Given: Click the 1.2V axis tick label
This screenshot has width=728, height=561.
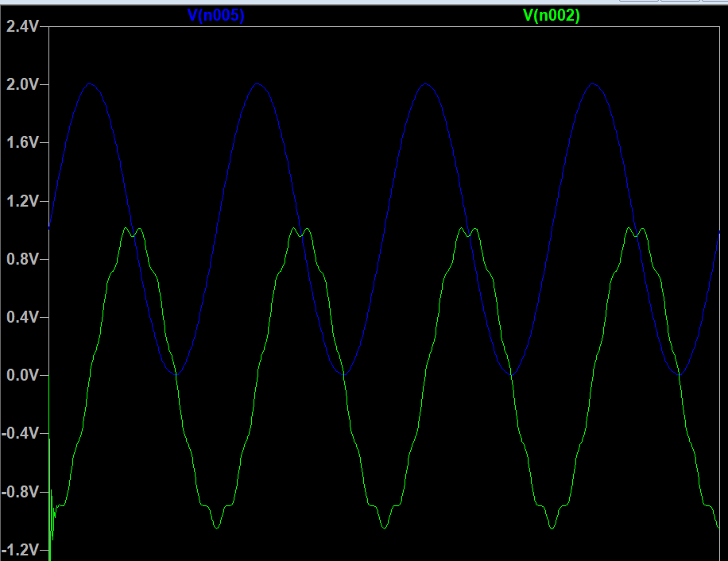Looking at the screenshot, I should tap(22, 201).
